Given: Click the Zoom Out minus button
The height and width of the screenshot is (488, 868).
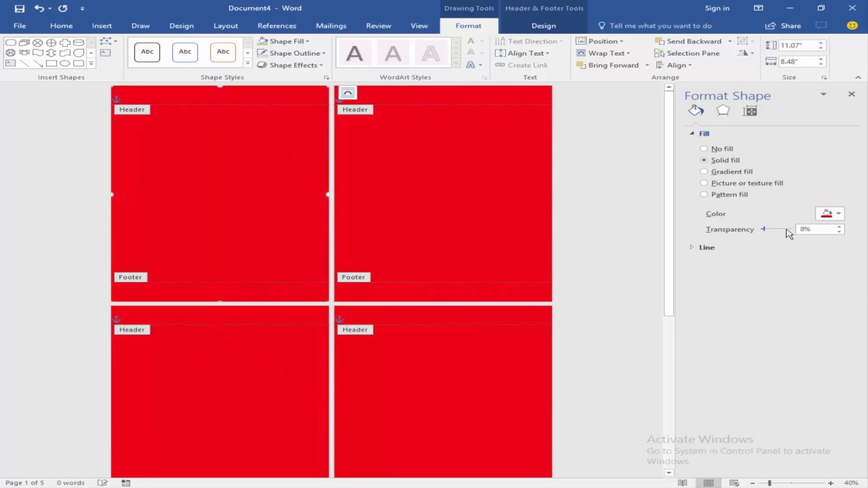Looking at the screenshot, I should (752, 483).
